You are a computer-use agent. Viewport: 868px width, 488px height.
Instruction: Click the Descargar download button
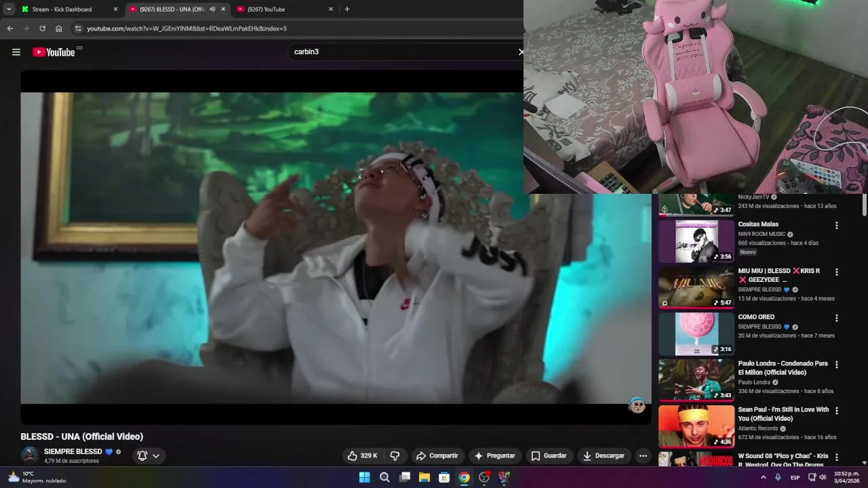[604, 455]
